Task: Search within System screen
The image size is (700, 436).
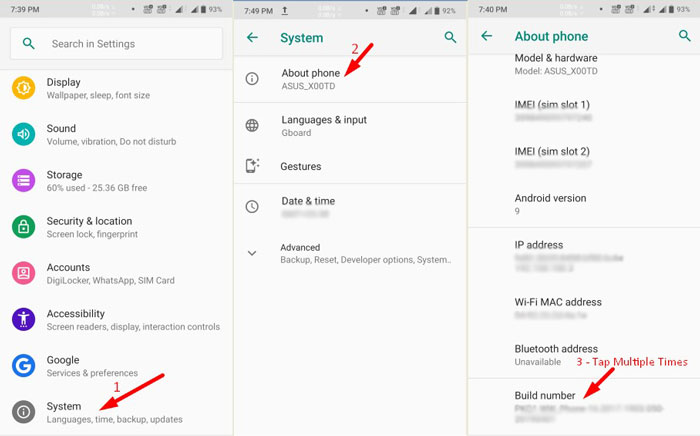Action: [450, 37]
